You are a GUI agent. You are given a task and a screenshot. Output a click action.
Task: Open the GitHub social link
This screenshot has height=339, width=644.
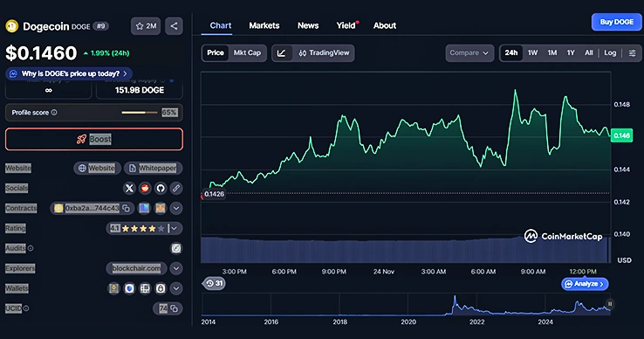tap(161, 188)
